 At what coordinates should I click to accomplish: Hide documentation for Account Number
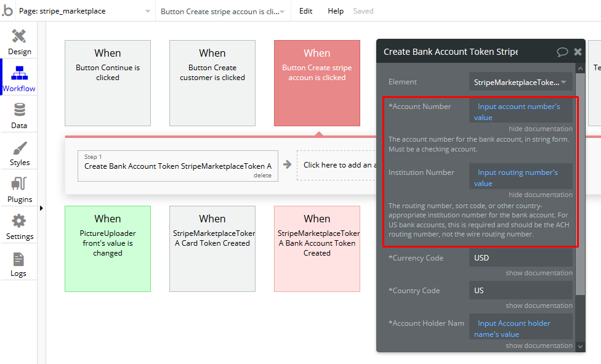(541, 129)
